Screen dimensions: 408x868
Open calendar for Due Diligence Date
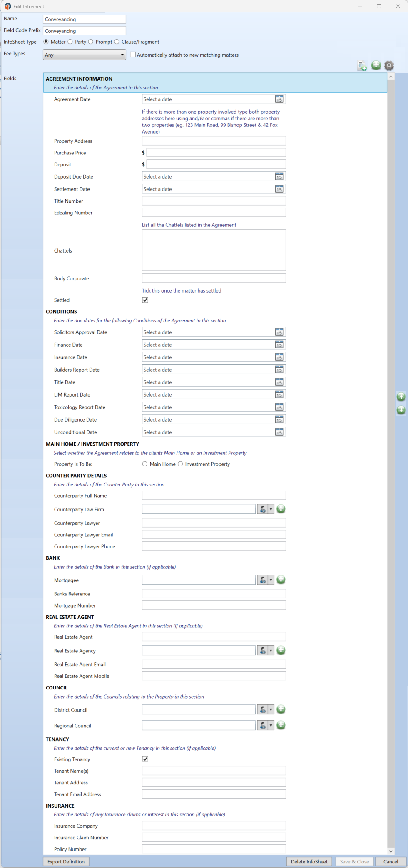279,419
